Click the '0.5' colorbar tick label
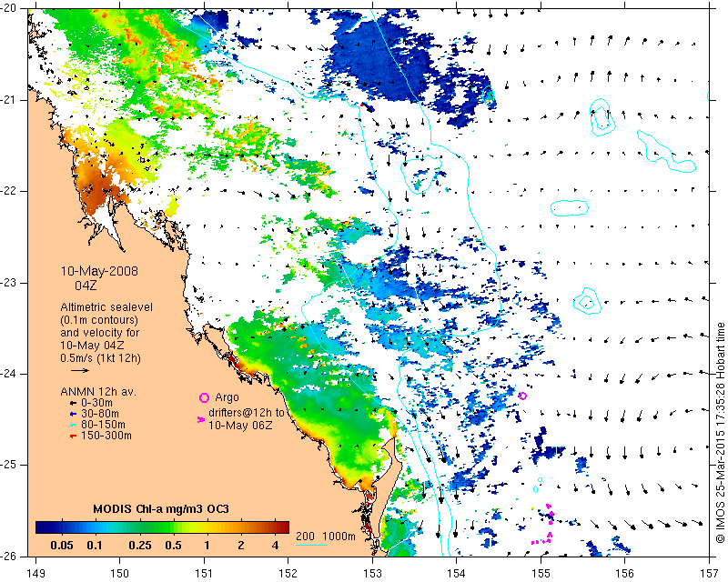The image size is (728, 582). click(x=173, y=545)
